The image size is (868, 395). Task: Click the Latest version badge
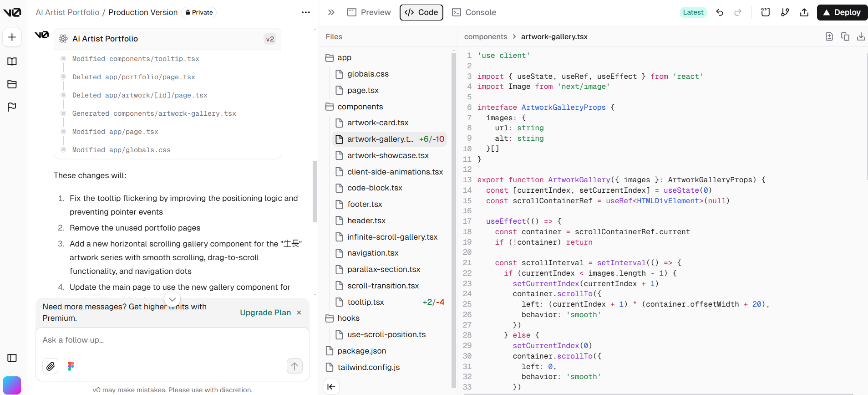coord(693,12)
